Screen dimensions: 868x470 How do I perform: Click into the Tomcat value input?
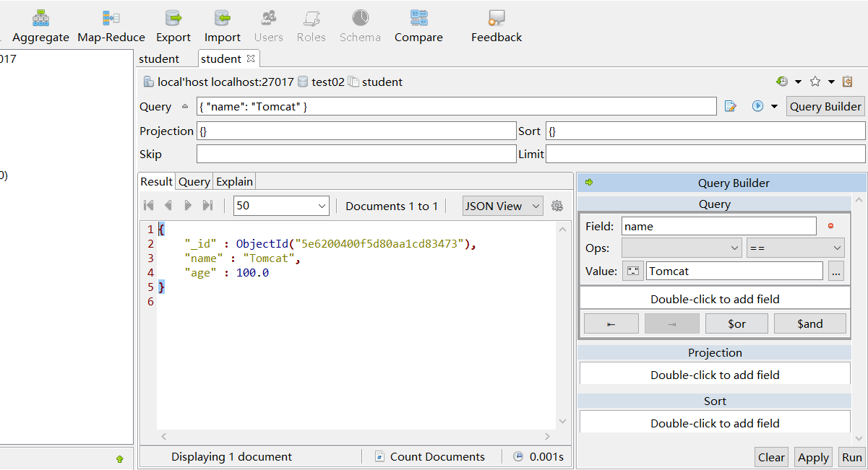(x=734, y=271)
